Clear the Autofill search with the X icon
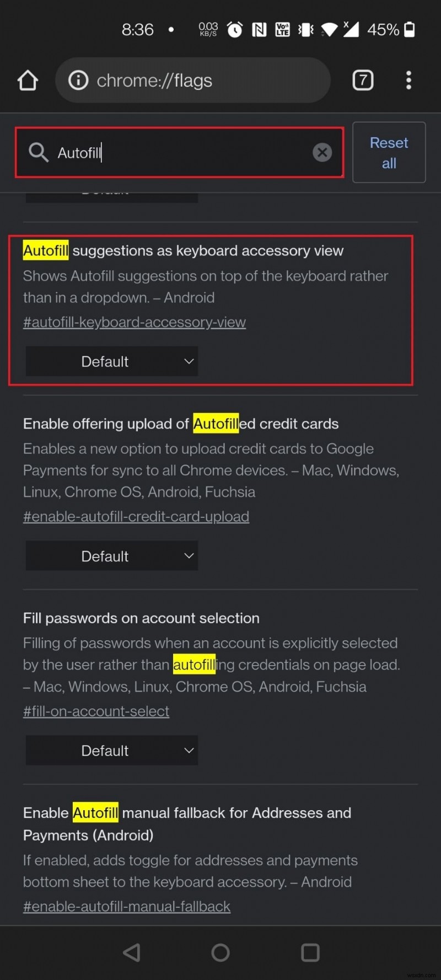 coord(322,152)
